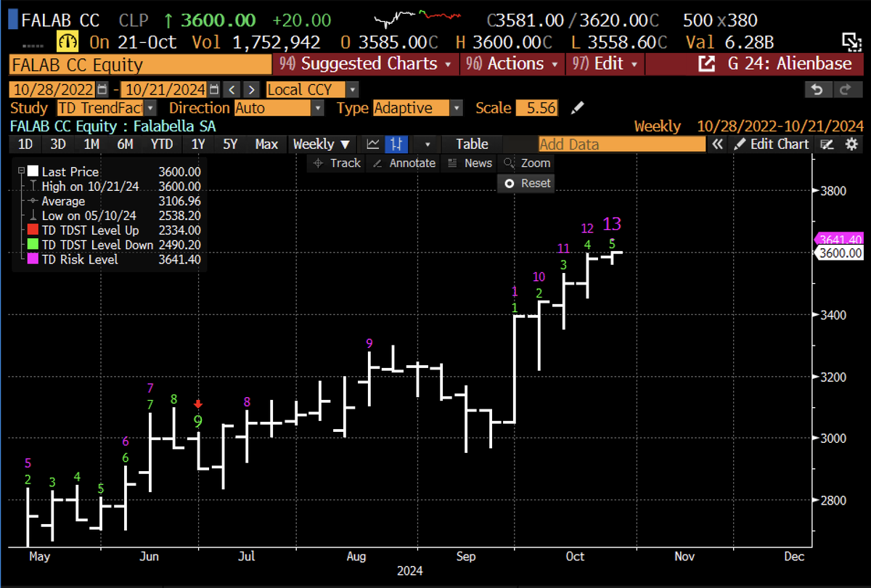
Task: Switch to Table view
Action: coord(472,144)
